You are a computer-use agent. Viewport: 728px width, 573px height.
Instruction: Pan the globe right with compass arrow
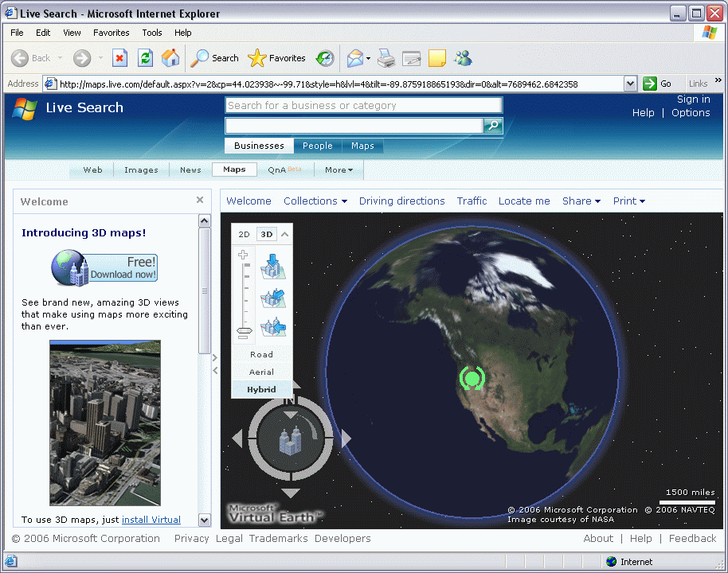point(346,439)
